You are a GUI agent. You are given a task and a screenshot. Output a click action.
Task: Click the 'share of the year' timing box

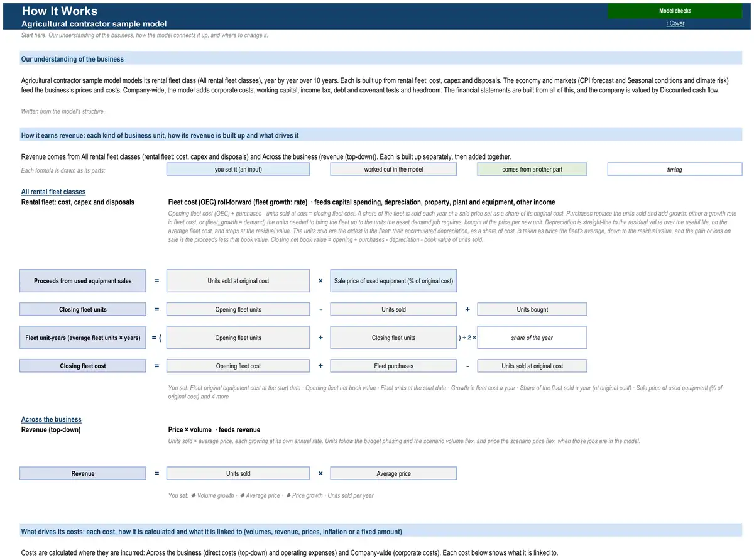click(532, 338)
